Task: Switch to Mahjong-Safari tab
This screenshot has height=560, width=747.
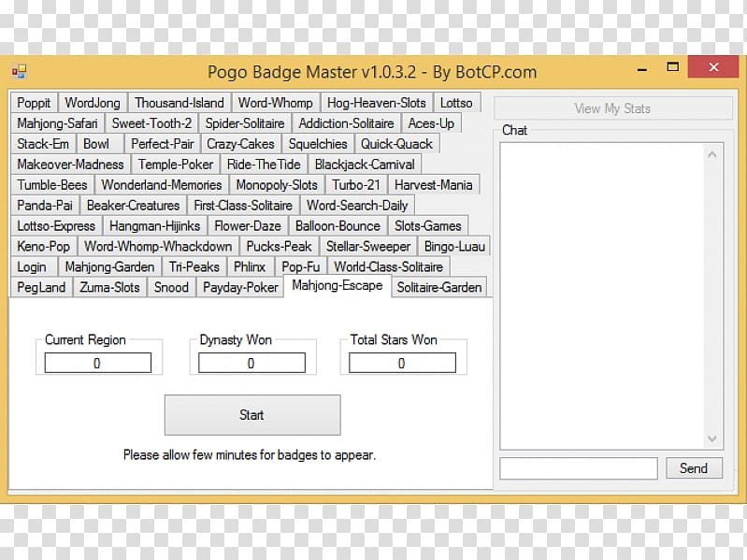Action: [57, 123]
